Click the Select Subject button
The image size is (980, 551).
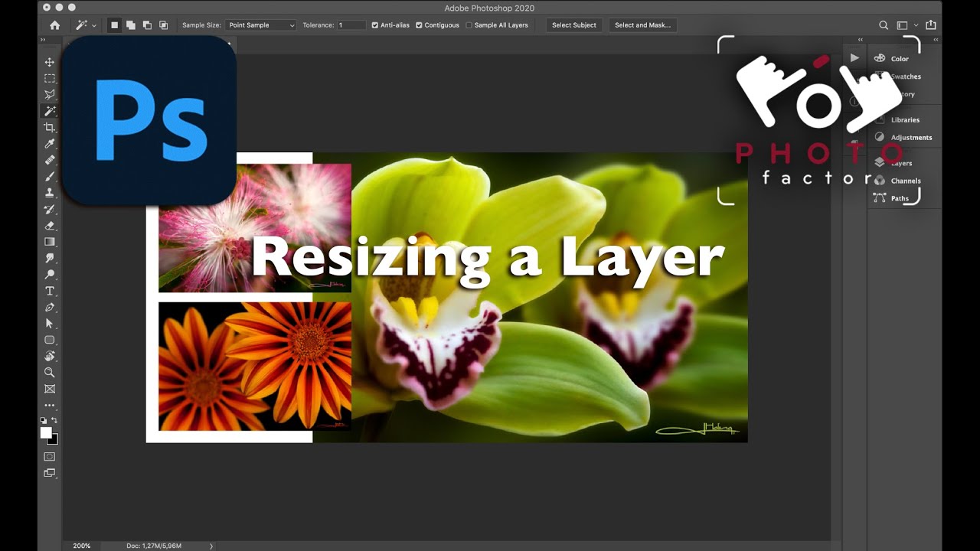[574, 25]
